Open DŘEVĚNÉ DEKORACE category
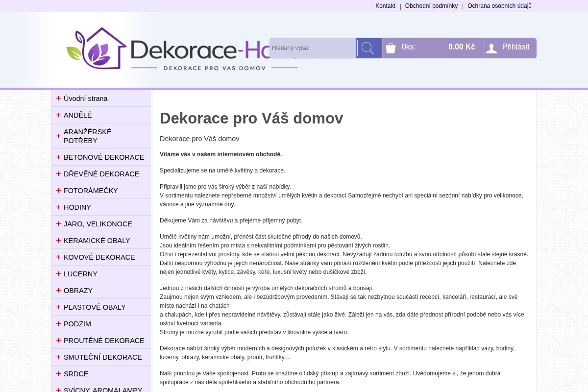 (101, 174)
